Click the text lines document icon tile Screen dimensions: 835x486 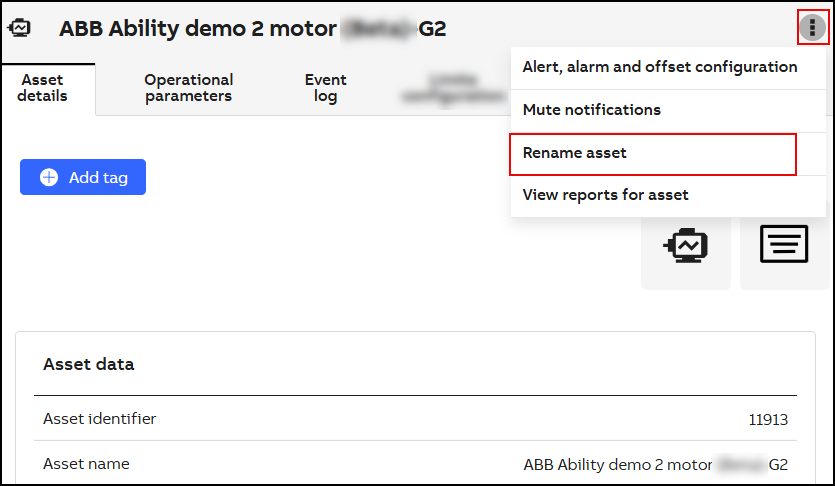pyautogui.click(x=784, y=244)
